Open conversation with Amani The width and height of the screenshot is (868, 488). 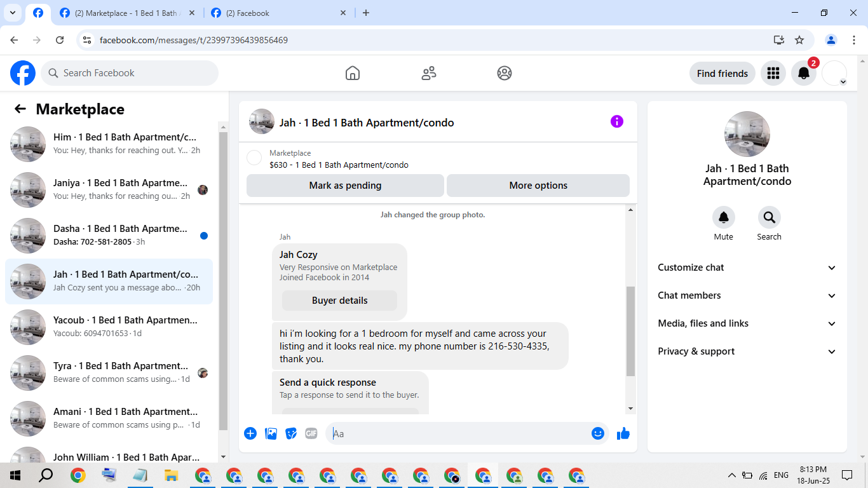pyautogui.click(x=109, y=419)
